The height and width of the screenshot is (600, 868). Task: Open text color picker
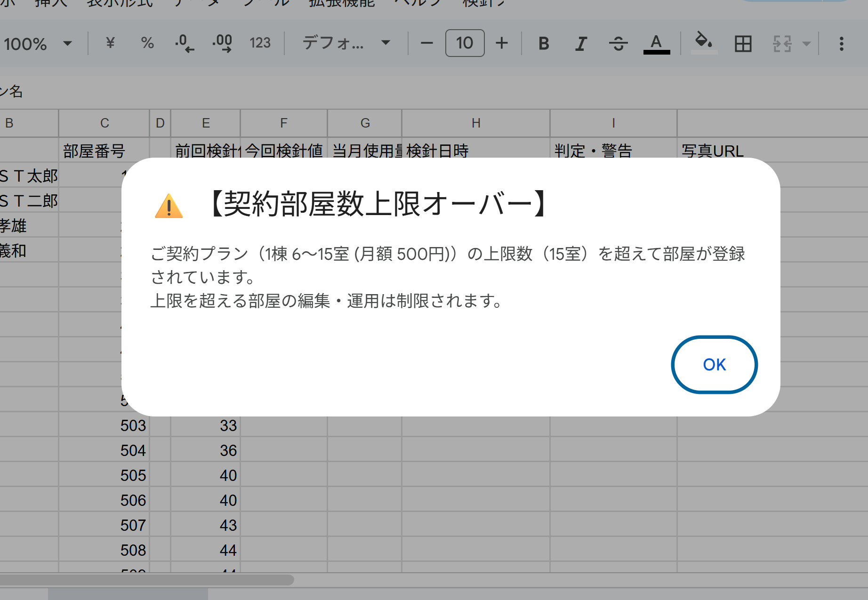(656, 44)
